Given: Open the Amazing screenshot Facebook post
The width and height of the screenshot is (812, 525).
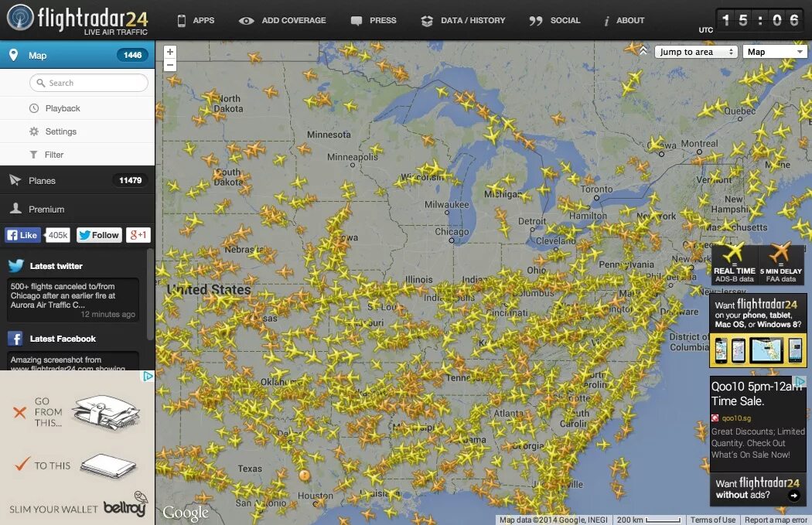Looking at the screenshot, I should click(x=73, y=361).
